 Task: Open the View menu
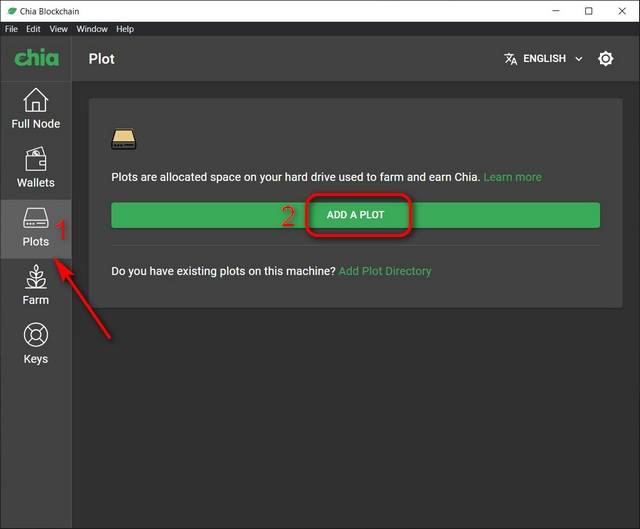tap(59, 29)
